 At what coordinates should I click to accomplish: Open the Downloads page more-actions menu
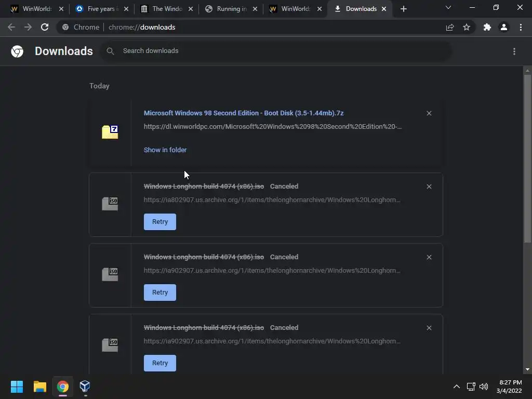(514, 51)
